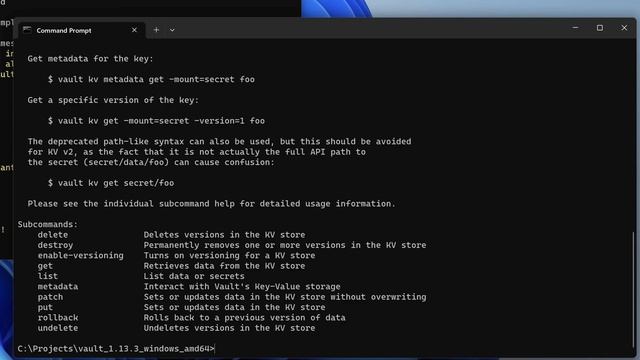Click the terminal vertical scrollbar thumb
Viewport: 640px width, 360px height.
[633, 289]
